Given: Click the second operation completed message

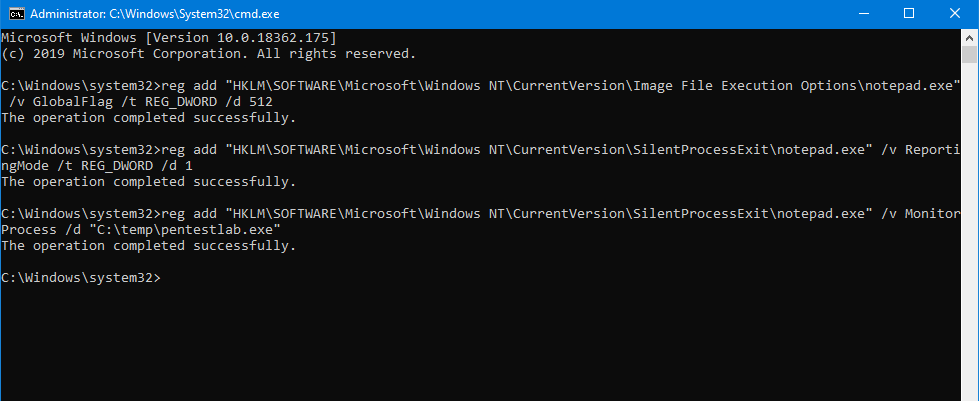Looking at the screenshot, I should point(148,182).
